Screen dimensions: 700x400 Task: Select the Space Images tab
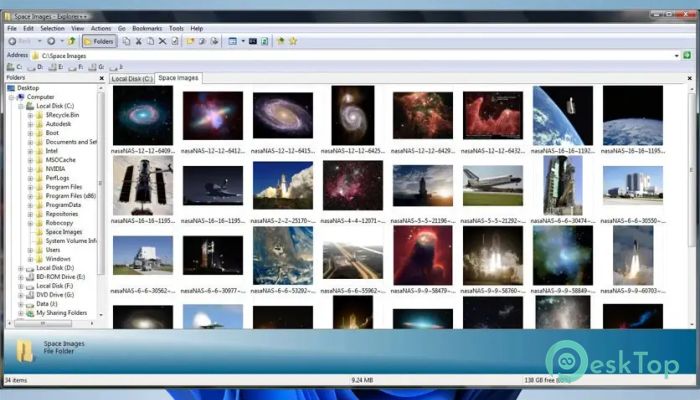click(178, 78)
